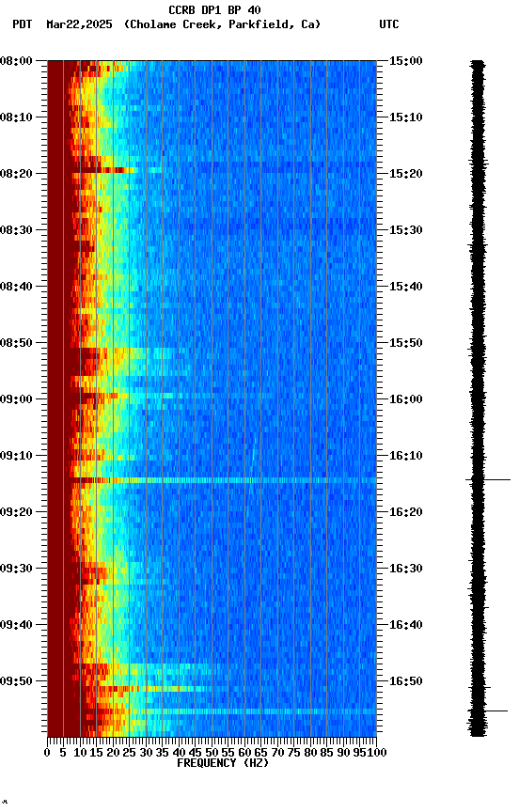Click the 16:00 UTC time label
Screen dimensions: 519x812
click(x=406, y=399)
